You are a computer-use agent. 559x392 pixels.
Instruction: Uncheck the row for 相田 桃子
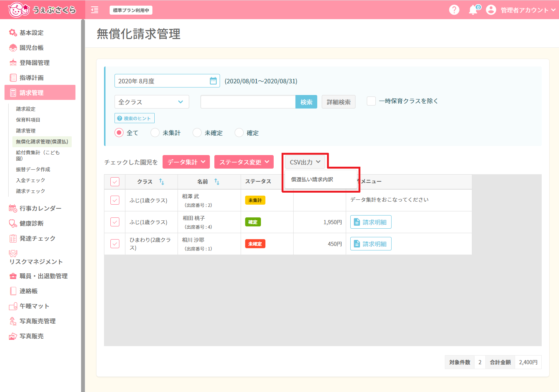115,222
